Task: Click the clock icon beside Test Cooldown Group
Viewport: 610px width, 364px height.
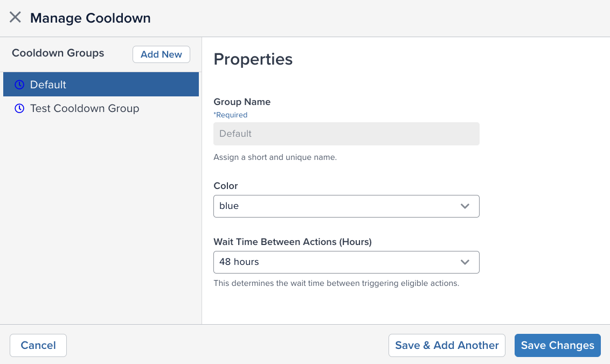Action: (19, 108)
